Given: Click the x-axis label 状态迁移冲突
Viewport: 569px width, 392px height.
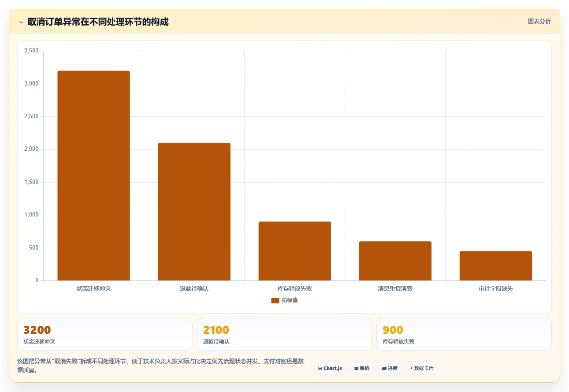Looking at the screenshot, I should [x=93, y=289].
